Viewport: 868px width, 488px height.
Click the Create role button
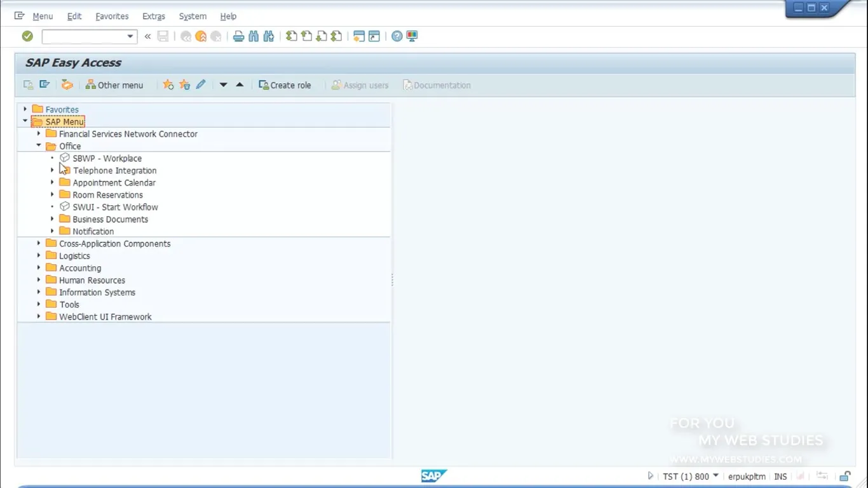285,85
